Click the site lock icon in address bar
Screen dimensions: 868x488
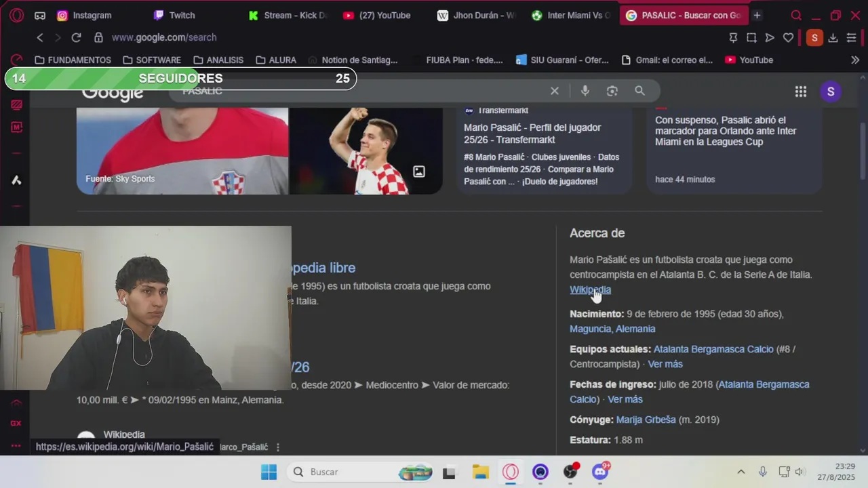point(99,38)
